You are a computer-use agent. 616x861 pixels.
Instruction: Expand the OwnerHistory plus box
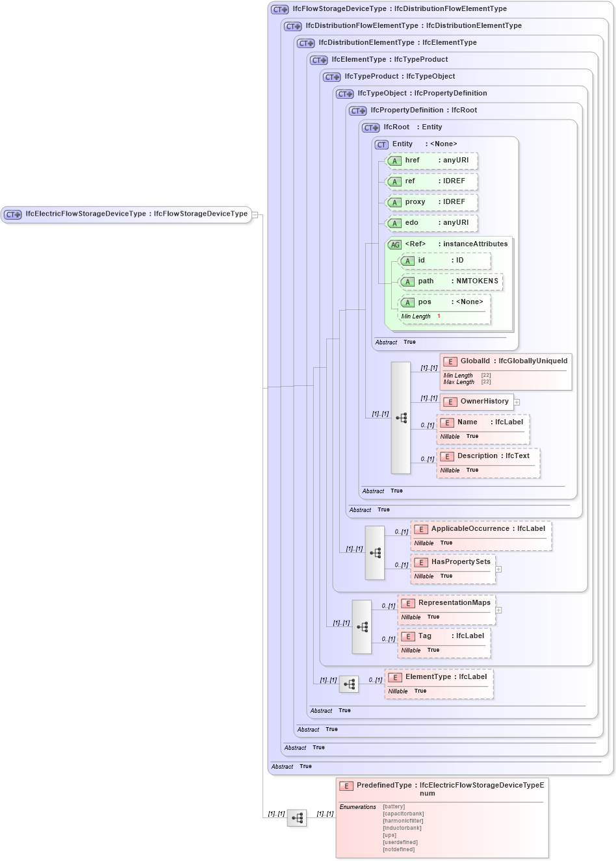[517, 402]
